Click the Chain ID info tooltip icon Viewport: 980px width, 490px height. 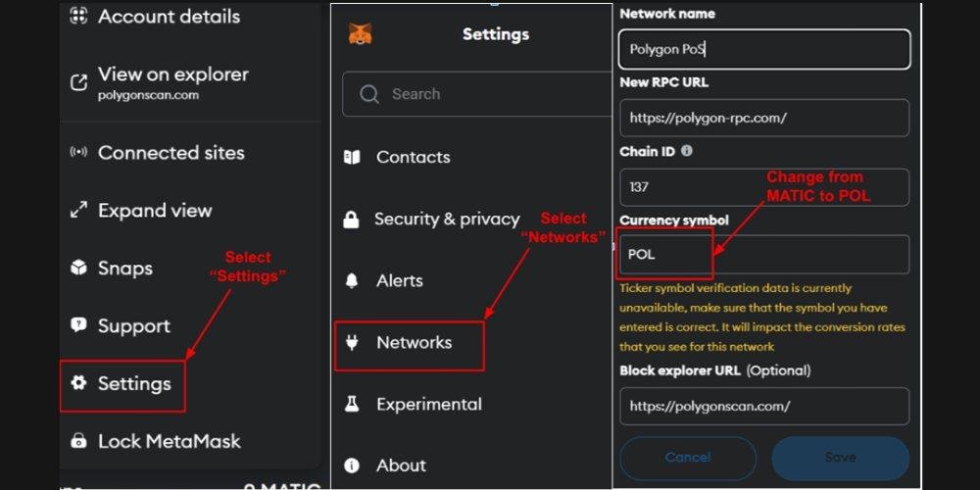pyautogui.click(x=686, y=151)
